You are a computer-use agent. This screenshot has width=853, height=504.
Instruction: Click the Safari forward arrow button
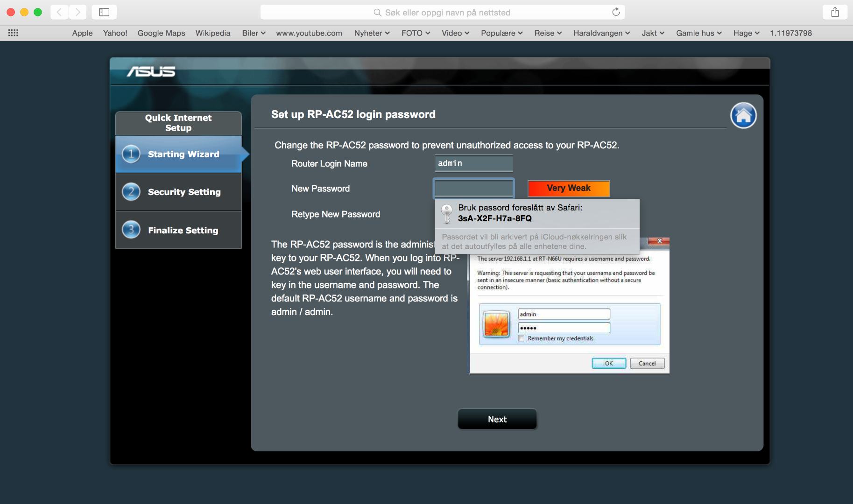tap(78, 12)
